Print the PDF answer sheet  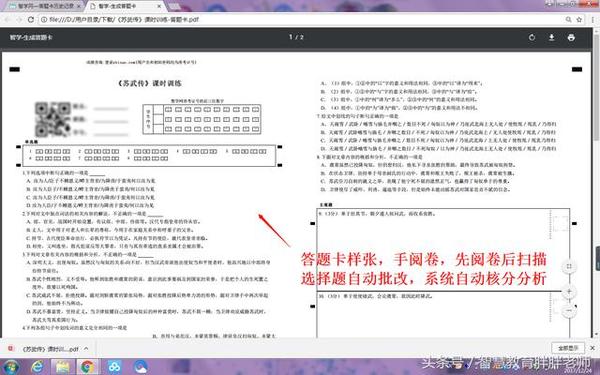click(571, 38)
